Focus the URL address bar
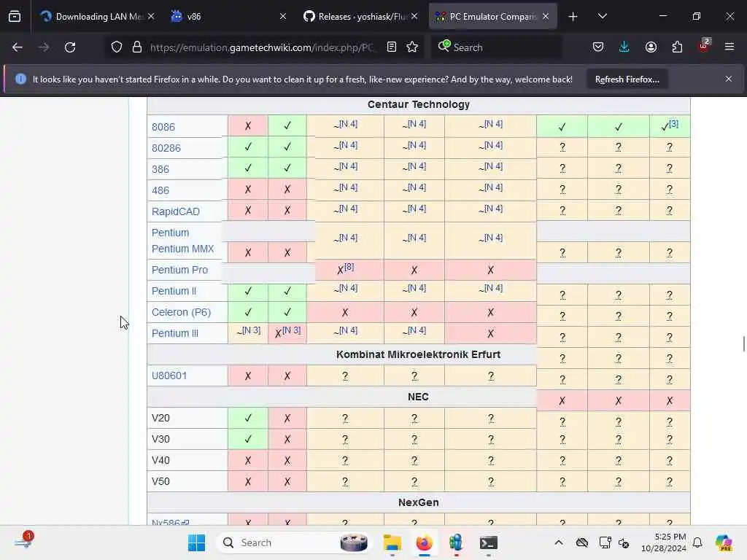 262,47
